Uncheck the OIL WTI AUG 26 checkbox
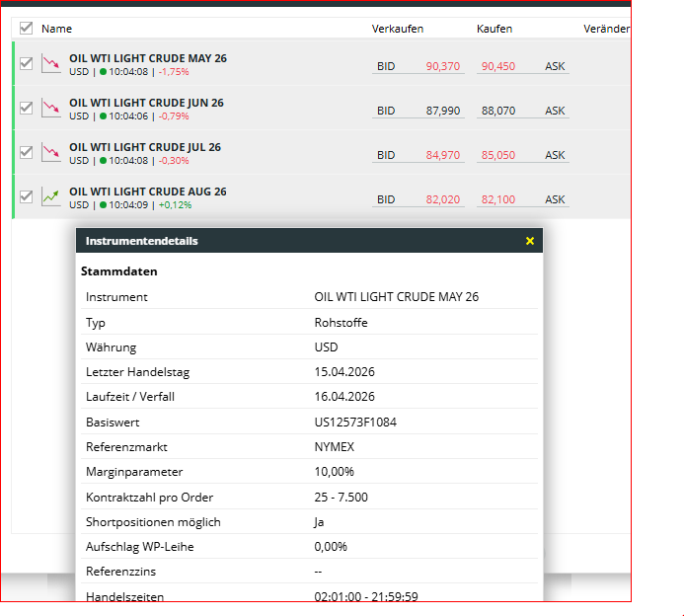 tap(27, 197)
